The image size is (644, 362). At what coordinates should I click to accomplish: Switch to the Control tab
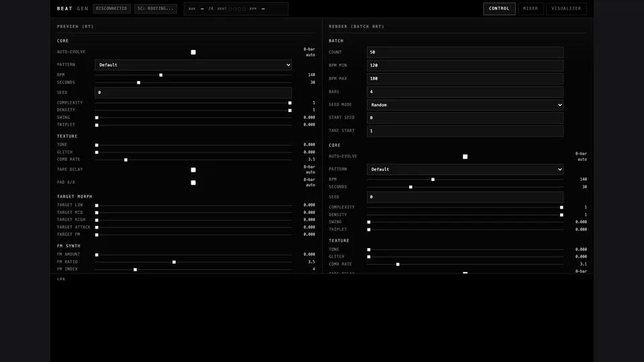(x=499, y=9)
